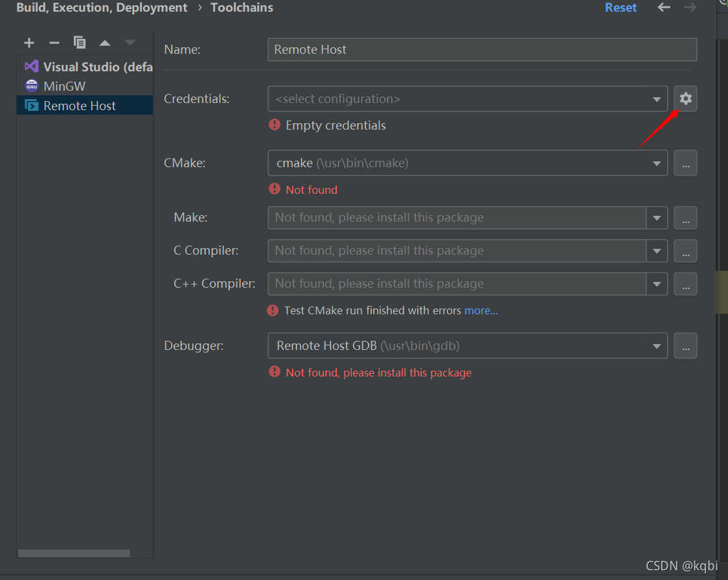Select Remote Host toolchain
The image size is (728, 580).
click(x=85, y=106)
